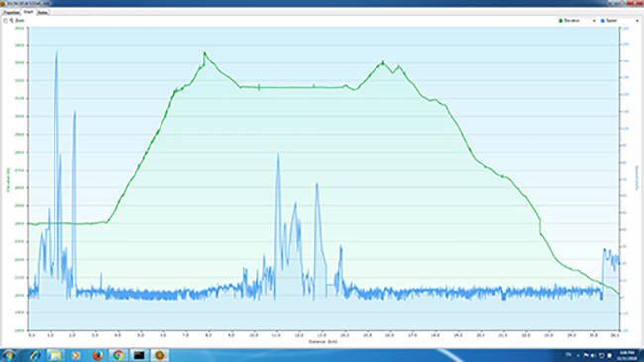Switch to the Graph tab
The width and height of the screenshot is (644, 362).
pyautogui.click(x=28, y=12)
